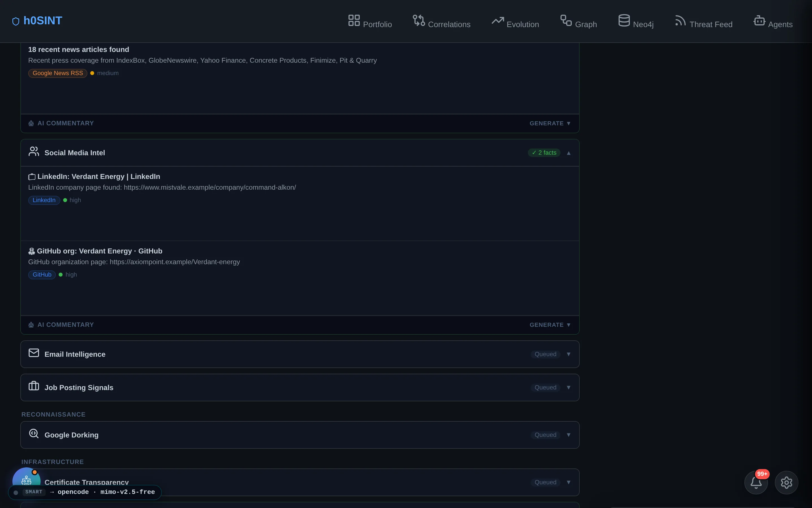
Task: Click 'GitHub org: Verdant Energy · GitHub' title
Action: 99,251
